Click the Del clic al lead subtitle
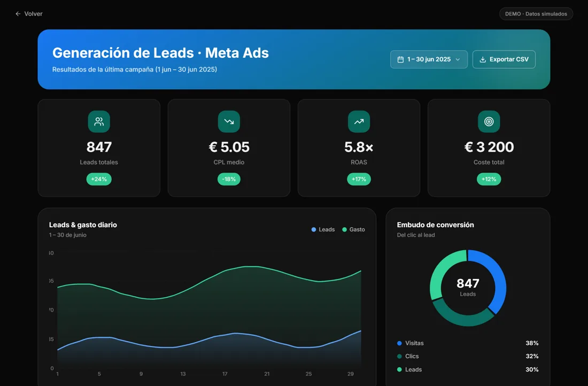 pos(416,235)
